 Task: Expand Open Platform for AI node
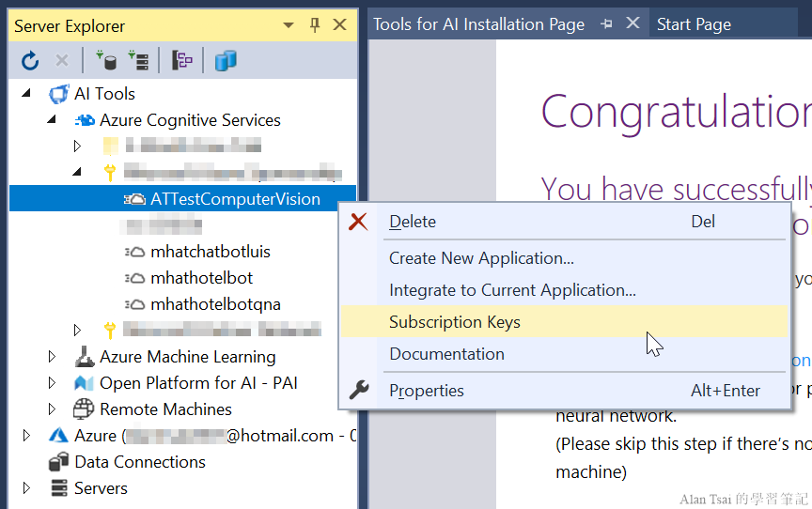pos(52,383)
